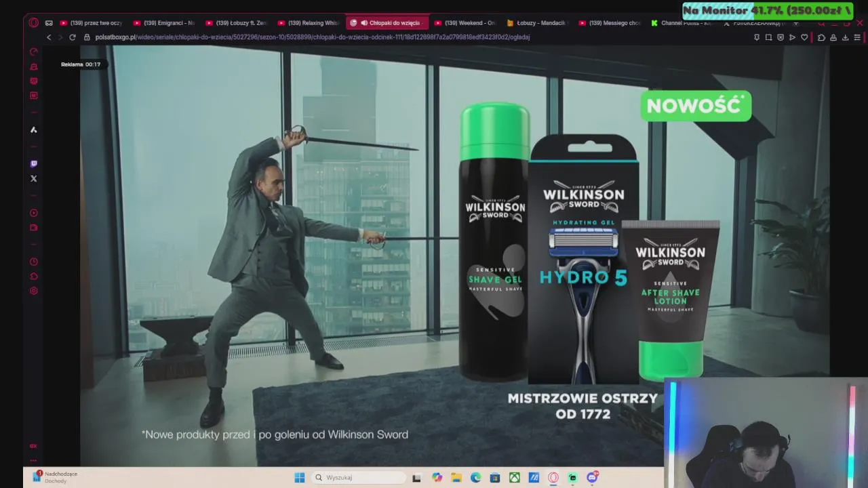Open the blue slashed app on taskbar
The width and height of the screenshot is (868, 488).
coord(534,478)
